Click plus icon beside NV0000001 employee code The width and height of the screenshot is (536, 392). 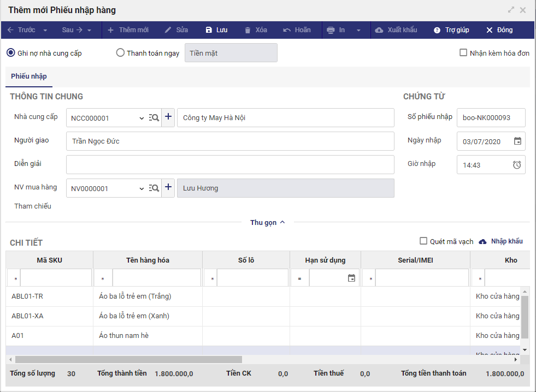tap(168, 188)
